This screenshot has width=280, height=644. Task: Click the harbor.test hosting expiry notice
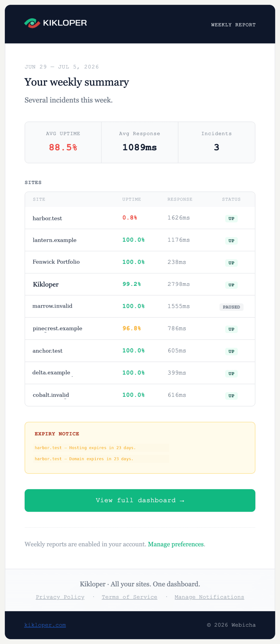click(x=85, y=448)
